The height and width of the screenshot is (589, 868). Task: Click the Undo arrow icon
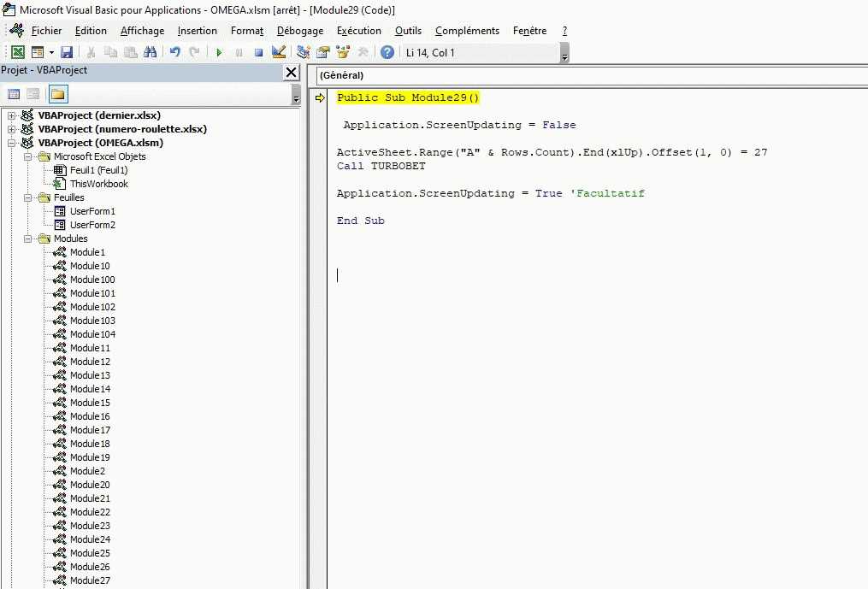pyautogui.click(x=174, y=52)
